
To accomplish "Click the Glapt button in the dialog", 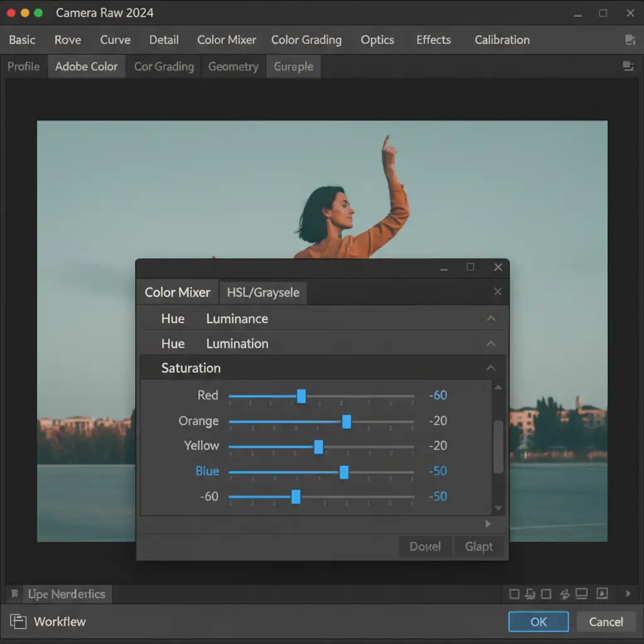I will click(x=479, y=547).
